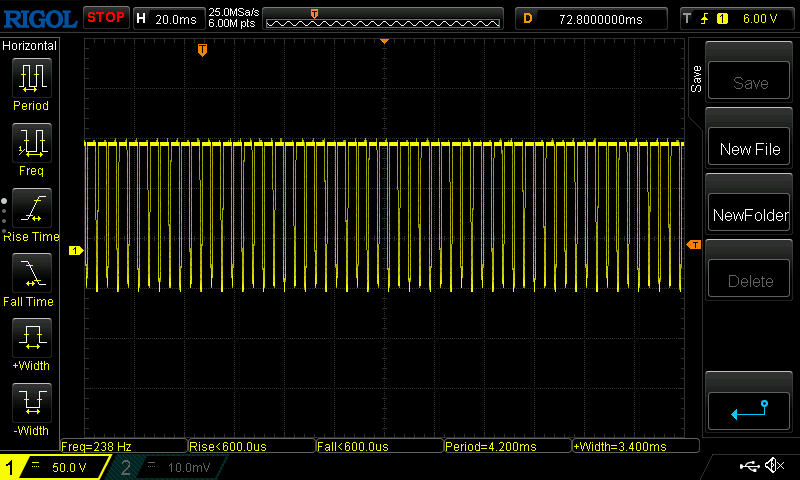This screenshot has height=480, width=800.
Task: Click the trigger rising edge icon
Action: (705, 19)
